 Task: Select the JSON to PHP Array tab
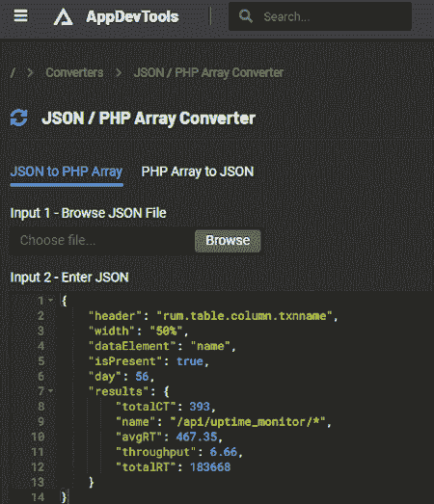tap(67, 172)
